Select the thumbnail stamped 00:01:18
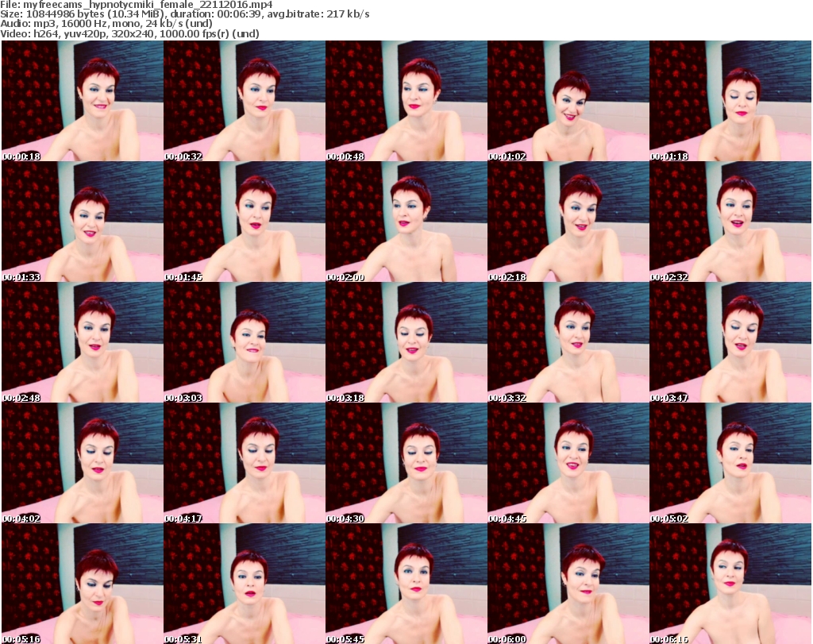813x644 pixels. point(730,101)
